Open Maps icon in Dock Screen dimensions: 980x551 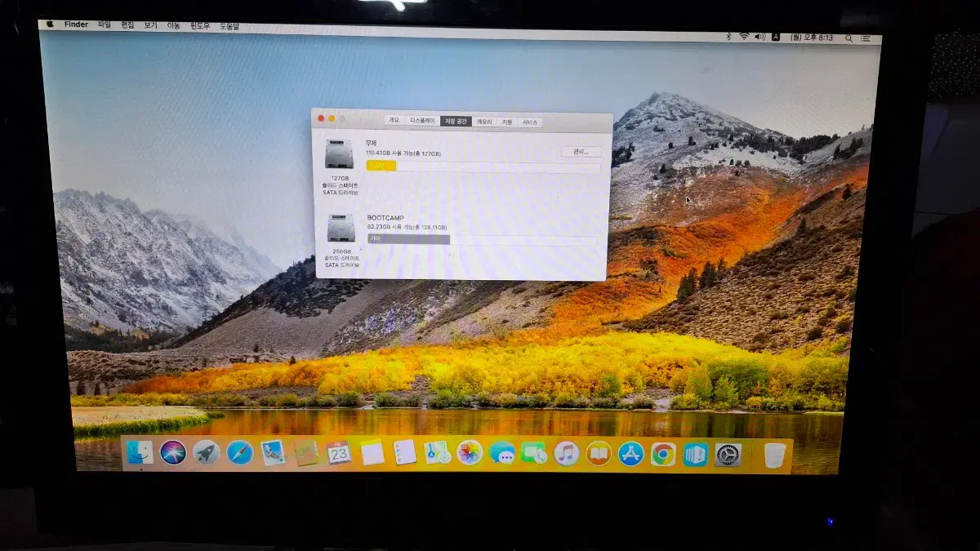click(x=438, y=452)
